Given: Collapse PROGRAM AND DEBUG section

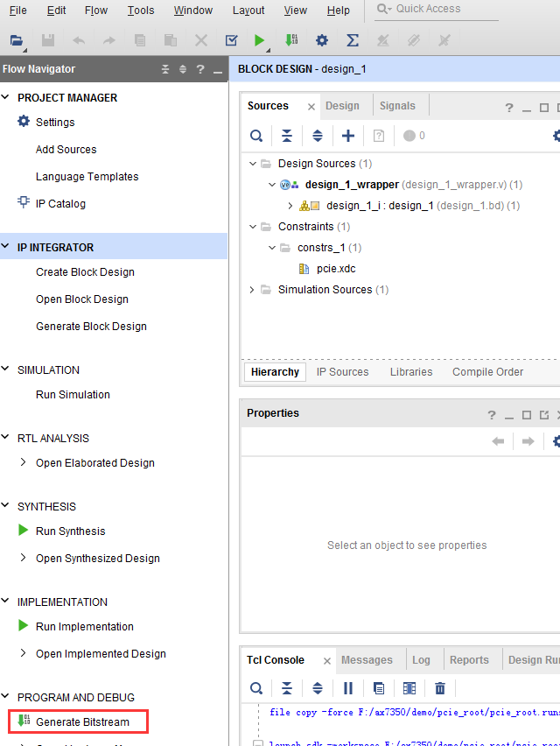Looking at the screenshot, I should 6,696.
